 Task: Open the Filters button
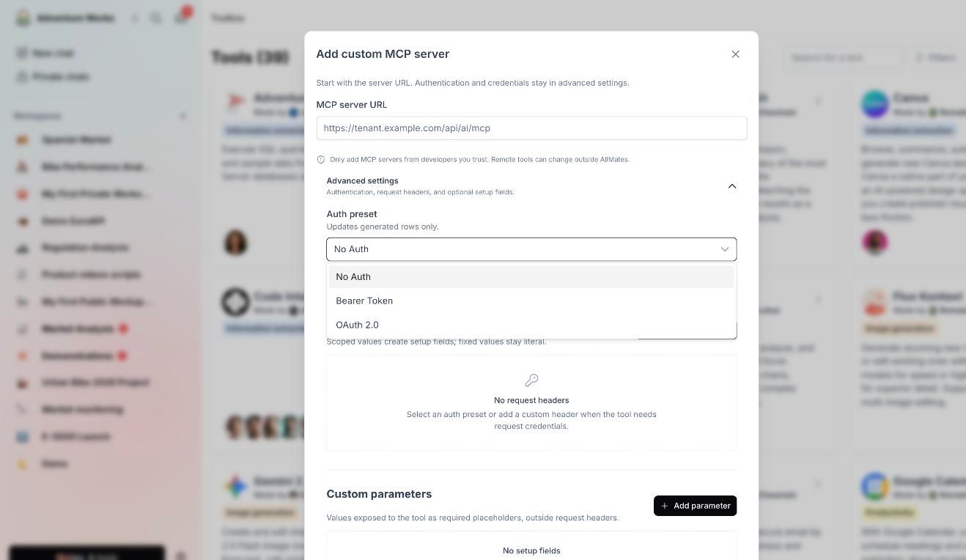[935, 57]
